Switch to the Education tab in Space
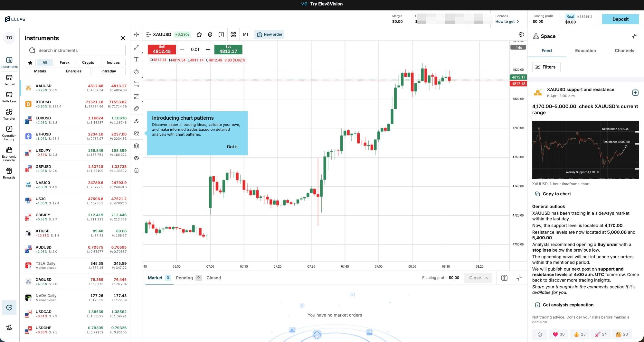This screenshot has width=644, height=342. (585, 51)
